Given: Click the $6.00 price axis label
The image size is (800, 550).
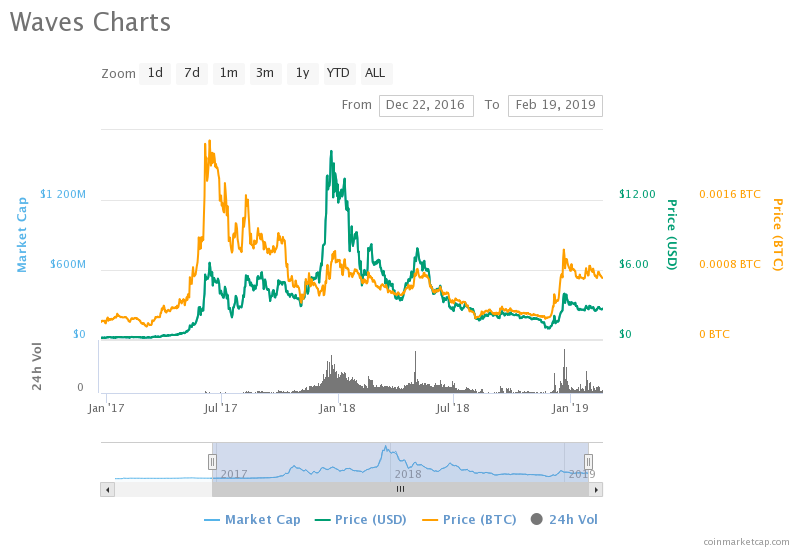Looking at the screenshot, I should point(634,264).
